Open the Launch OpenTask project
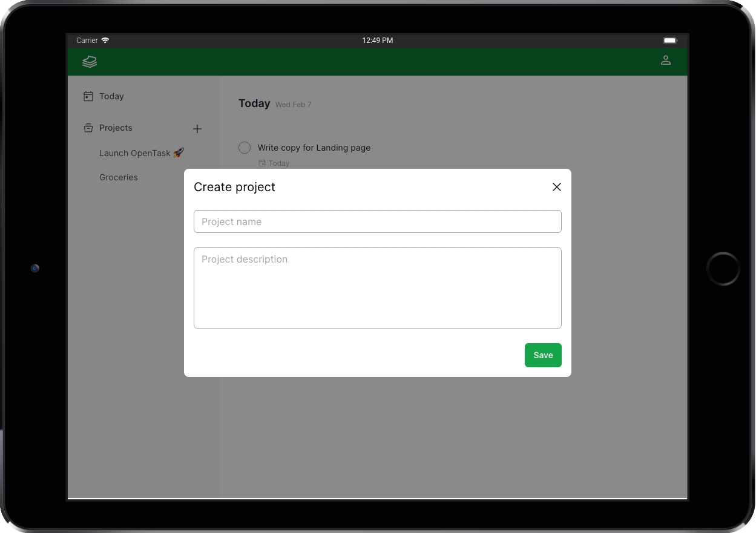Image resolution: width=756 pixels, height=533 pixels. [141, 153]
